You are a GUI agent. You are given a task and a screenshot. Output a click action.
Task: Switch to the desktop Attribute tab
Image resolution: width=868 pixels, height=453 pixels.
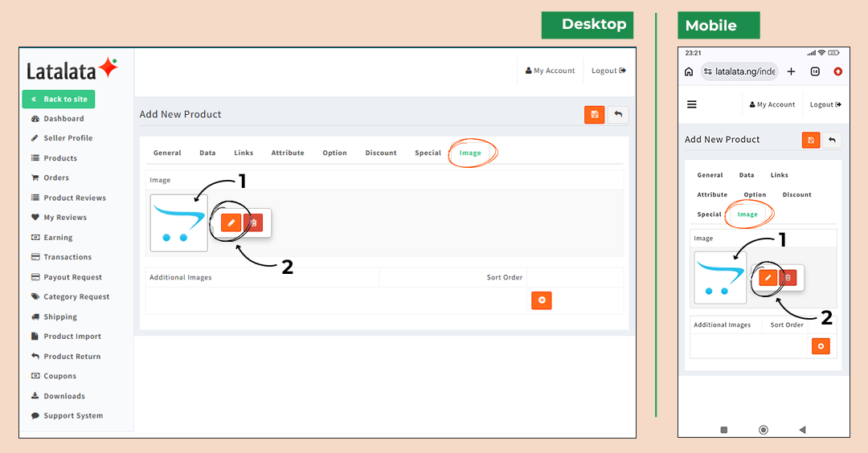pyautogui.click(x=288, y=153)
